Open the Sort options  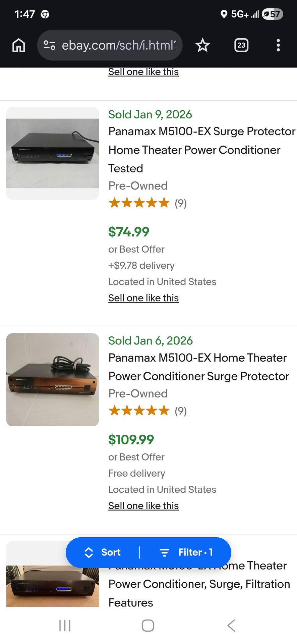pyautogui.click(x=103, y=552)
